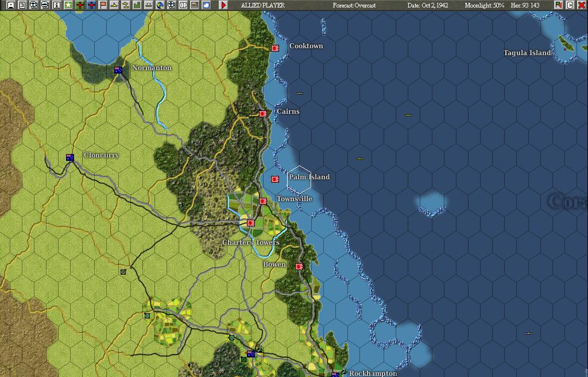Click the orange flag bases icon
This screenshot has width=588, height=377.
(x=103, y=5)
